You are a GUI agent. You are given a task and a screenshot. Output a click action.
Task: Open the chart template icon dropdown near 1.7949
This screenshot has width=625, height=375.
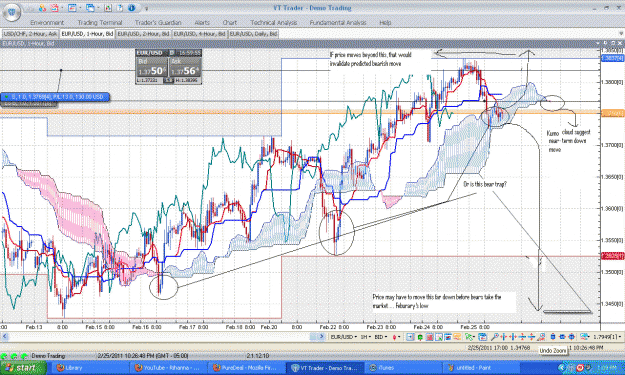584,337
